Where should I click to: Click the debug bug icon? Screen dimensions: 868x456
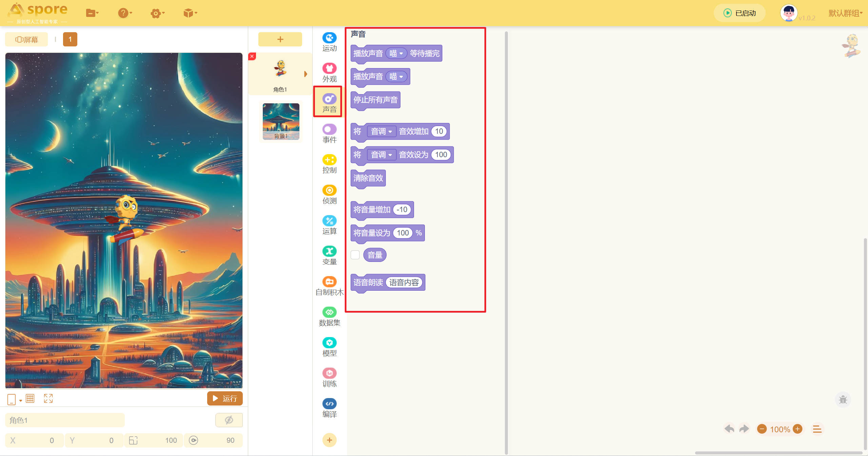[843, 400]
